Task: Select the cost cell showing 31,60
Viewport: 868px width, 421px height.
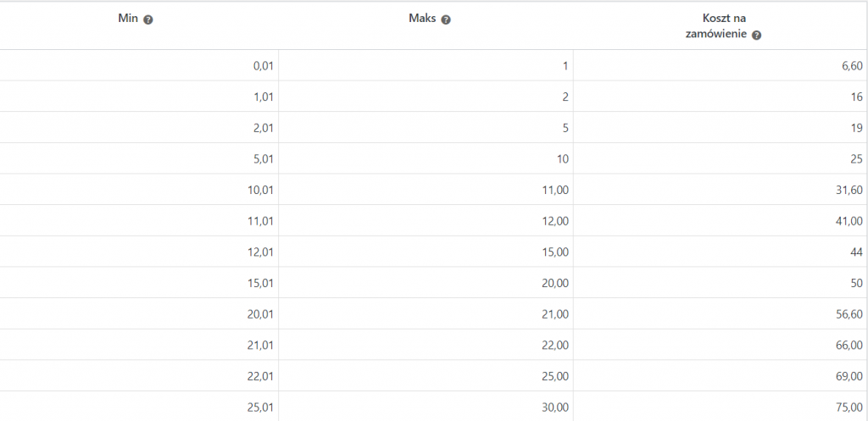Action: pos(721,190)
